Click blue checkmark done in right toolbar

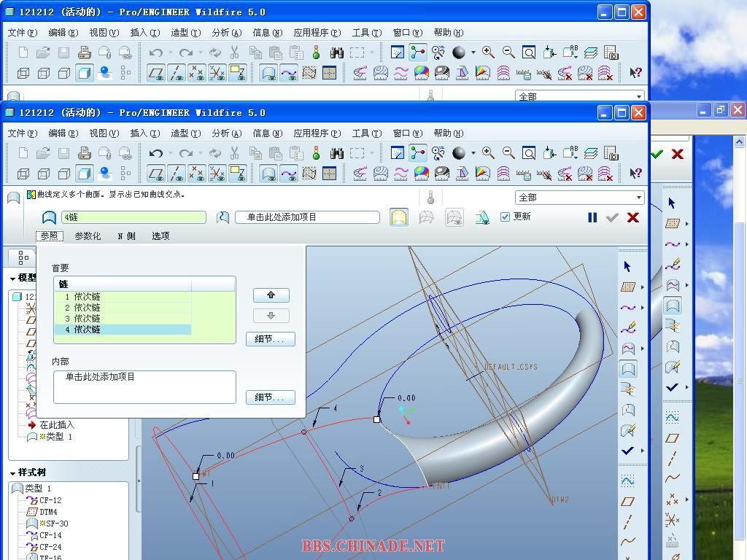coord(628,451)
